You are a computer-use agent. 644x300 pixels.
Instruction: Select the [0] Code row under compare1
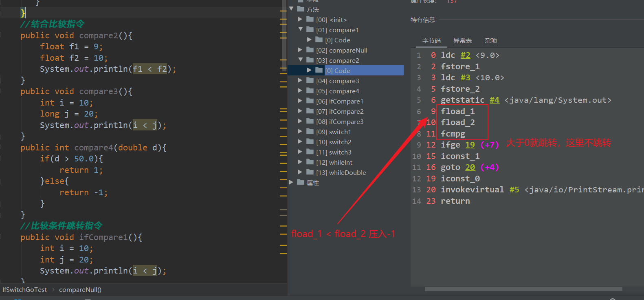point(338,40)
